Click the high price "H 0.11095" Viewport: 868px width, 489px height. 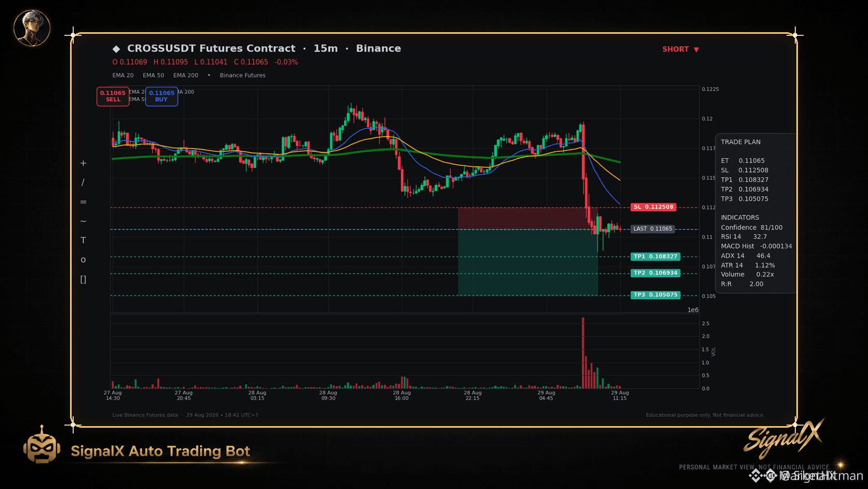(x=171, y=62)
